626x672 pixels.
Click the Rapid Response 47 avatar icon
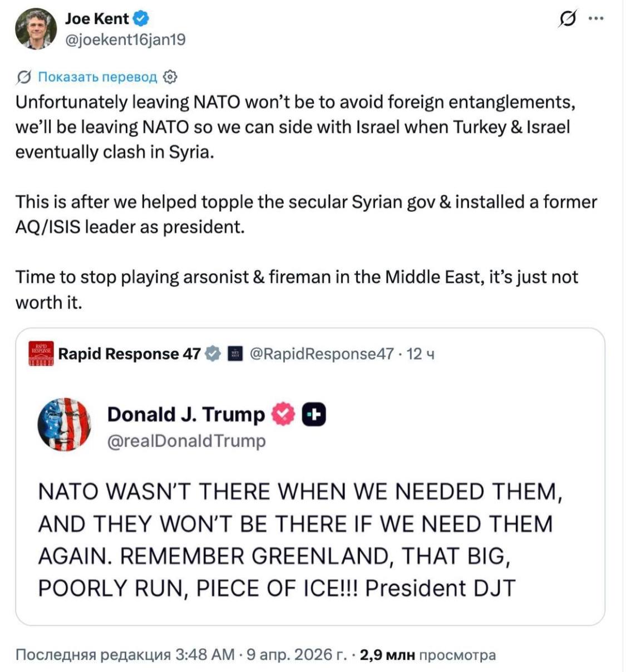pyautogui.click(x=41, y=354)
